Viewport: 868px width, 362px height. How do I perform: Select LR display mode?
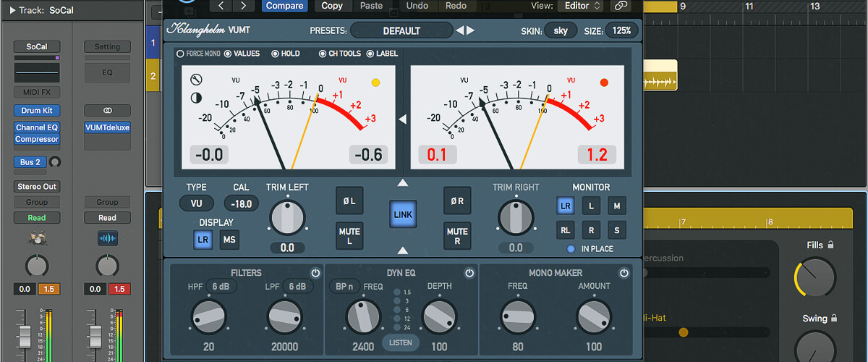[204, 240]
